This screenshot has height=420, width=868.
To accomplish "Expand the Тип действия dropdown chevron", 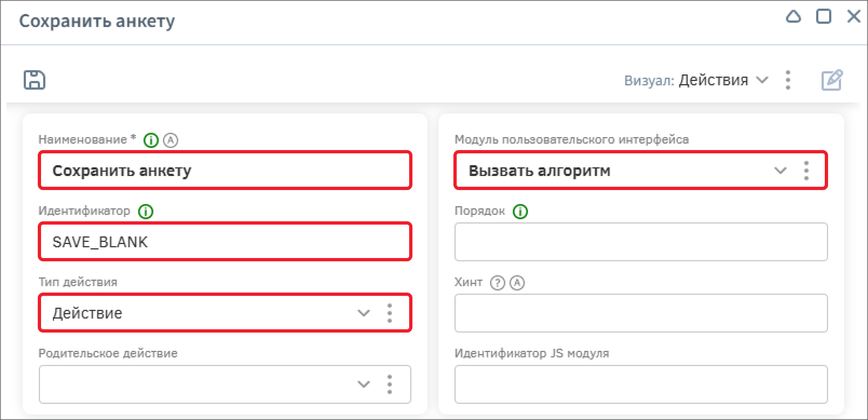I will (x=364, y=313).
